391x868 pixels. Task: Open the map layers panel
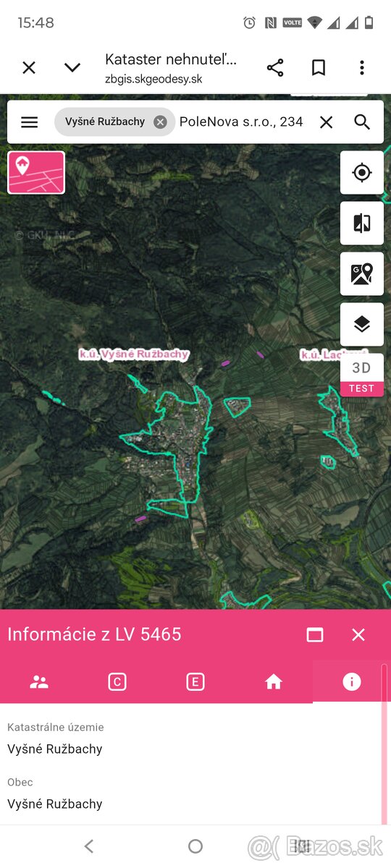pos(362,324)
